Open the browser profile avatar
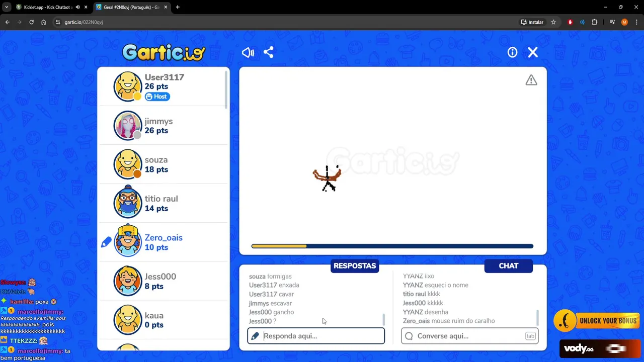The height and width of the screenshot is (362, 644). click(624, 22)
